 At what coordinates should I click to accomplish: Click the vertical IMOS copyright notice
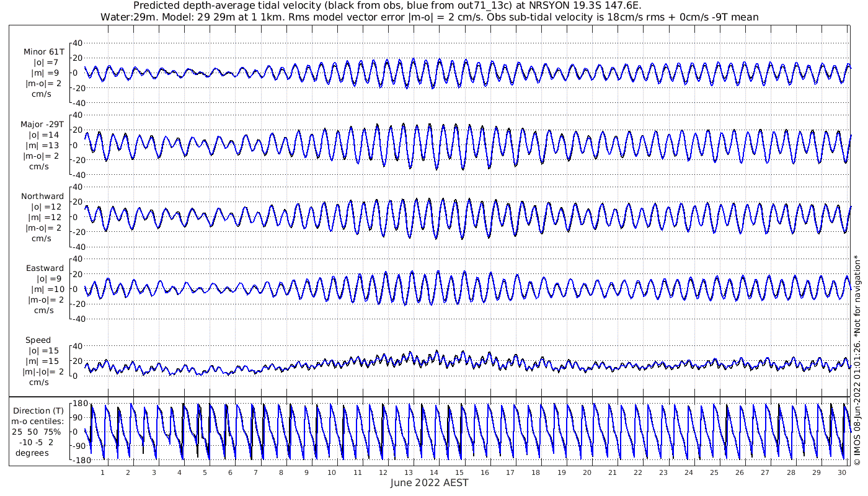(857, 360)
